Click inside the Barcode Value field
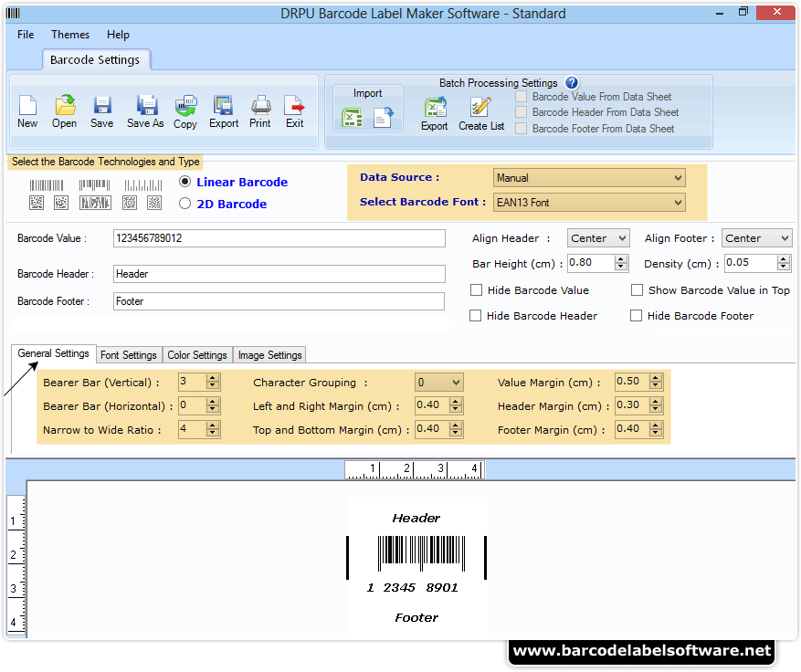This screenshot has height=672, width=801. click(274, 238)
